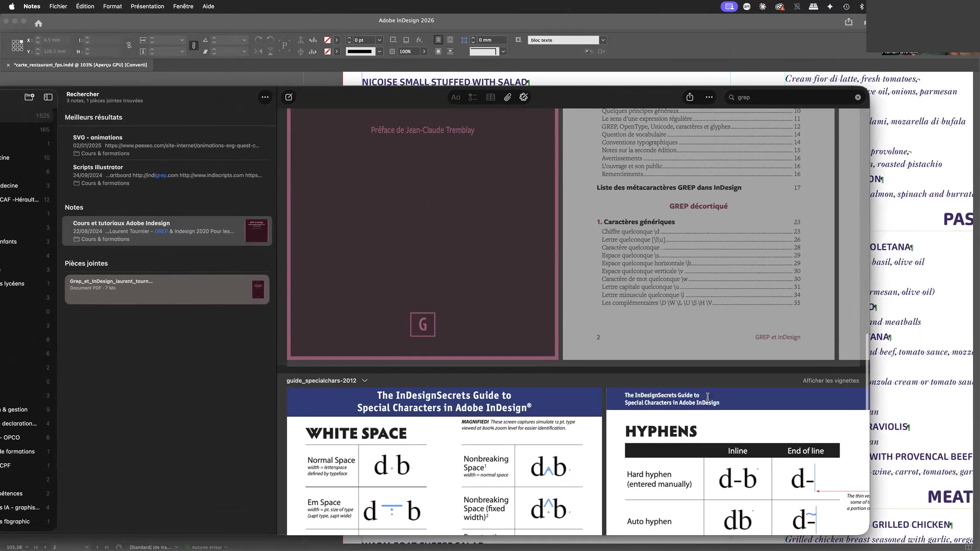Click the fill color none swatch
980x551 pixels.
coord(327,40)
